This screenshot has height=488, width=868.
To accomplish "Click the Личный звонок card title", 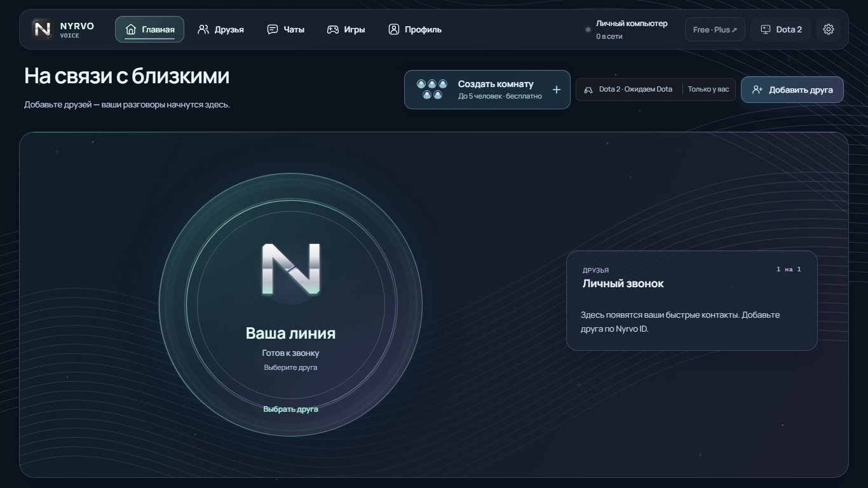I will click(x=623, y=283).
